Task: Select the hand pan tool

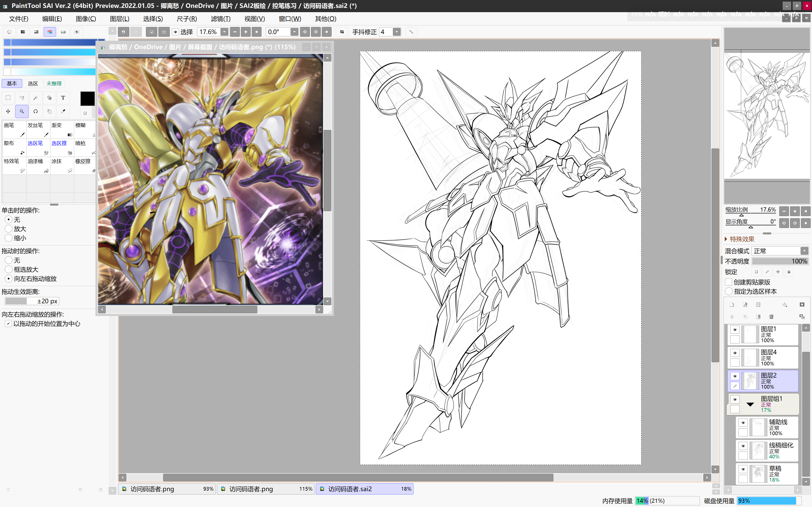Action: (49, 111)
